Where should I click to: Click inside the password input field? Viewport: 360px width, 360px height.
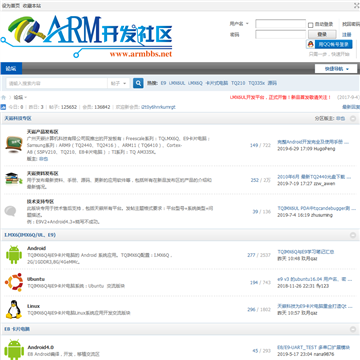[280, 34]
